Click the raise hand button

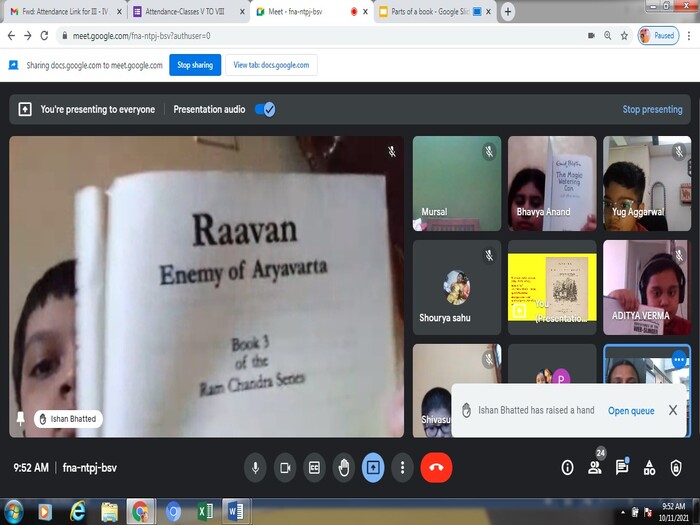point(344,467)
